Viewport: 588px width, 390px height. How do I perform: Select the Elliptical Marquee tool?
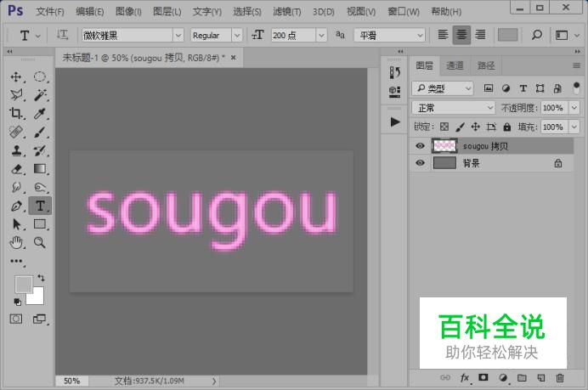(x=39, y=76)
